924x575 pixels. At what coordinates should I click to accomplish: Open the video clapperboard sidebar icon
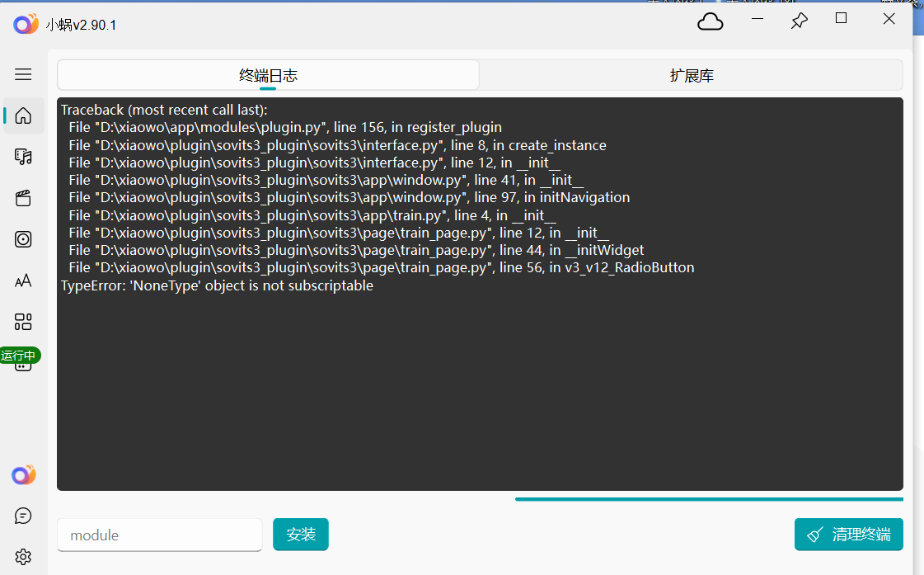(23, 198)
